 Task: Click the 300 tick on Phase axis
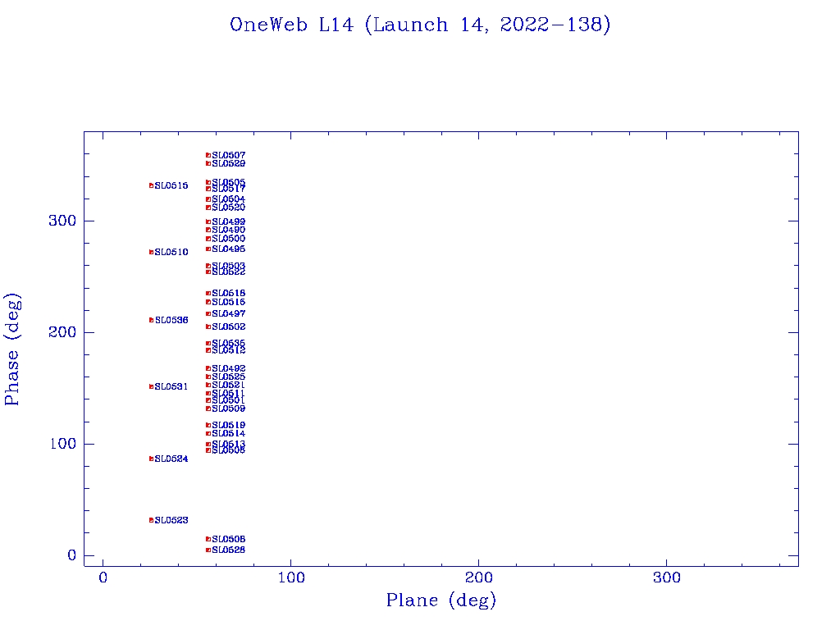pos(62,221)
